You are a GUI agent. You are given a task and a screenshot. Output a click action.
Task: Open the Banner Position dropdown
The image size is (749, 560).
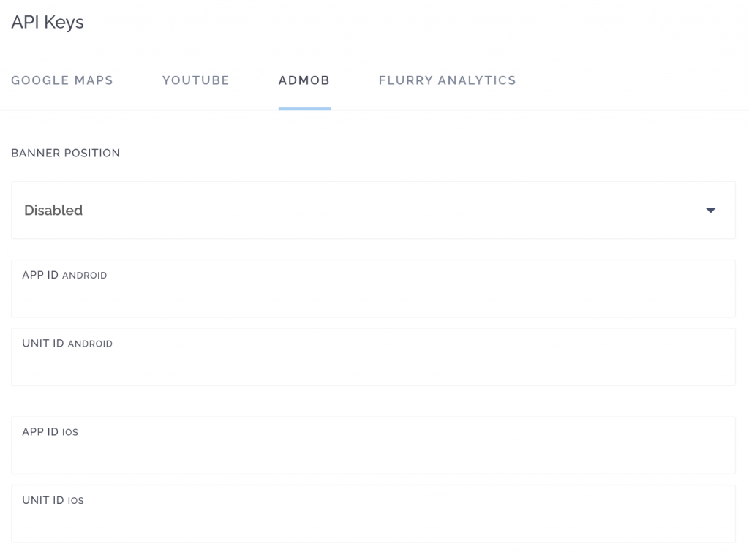click(373, 210)
